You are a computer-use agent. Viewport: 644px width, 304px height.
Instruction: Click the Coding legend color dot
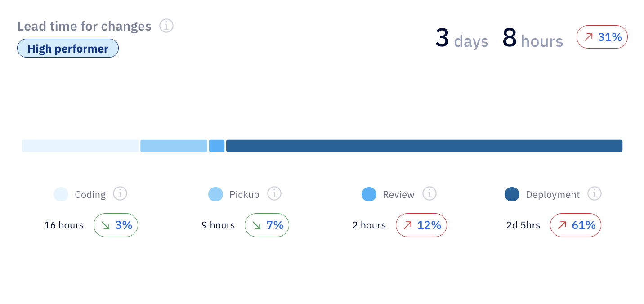(x=61, y=194)
